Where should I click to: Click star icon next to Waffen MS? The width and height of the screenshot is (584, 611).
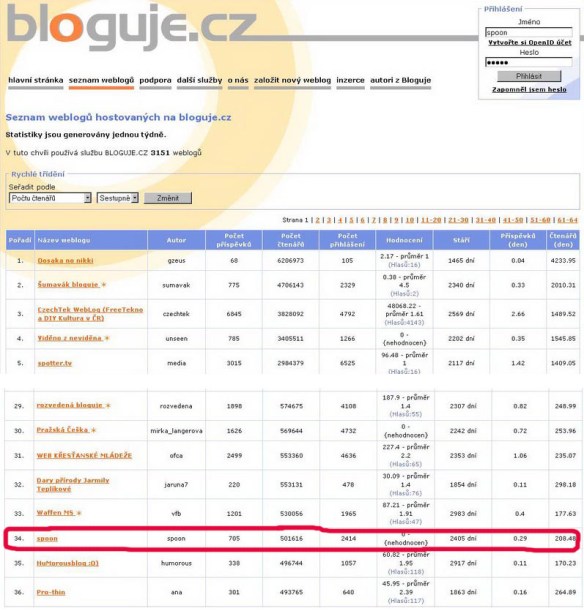pyautogui.click(x=79, y=513)
